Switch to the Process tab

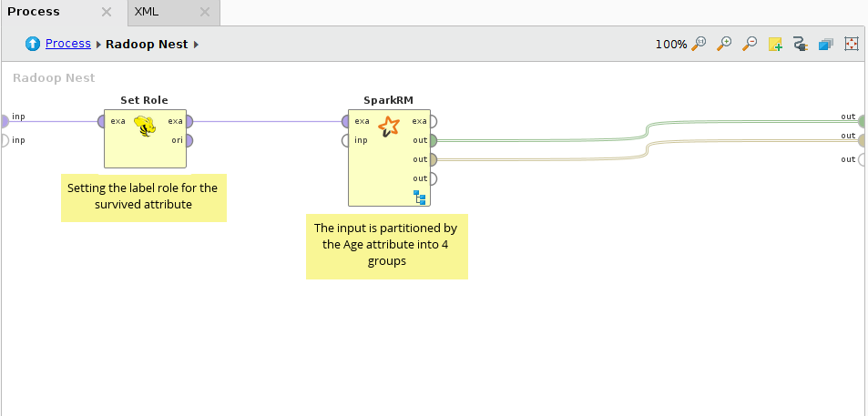pos(35,12)
